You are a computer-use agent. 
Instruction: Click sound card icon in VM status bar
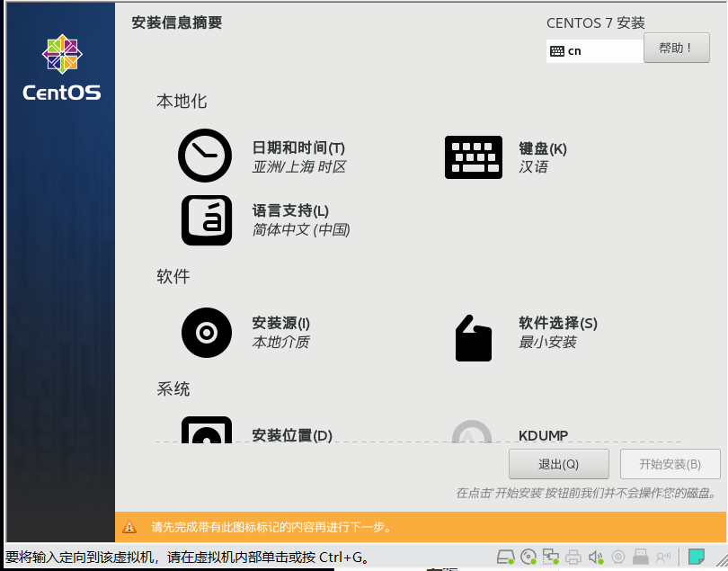pos(596,557)
